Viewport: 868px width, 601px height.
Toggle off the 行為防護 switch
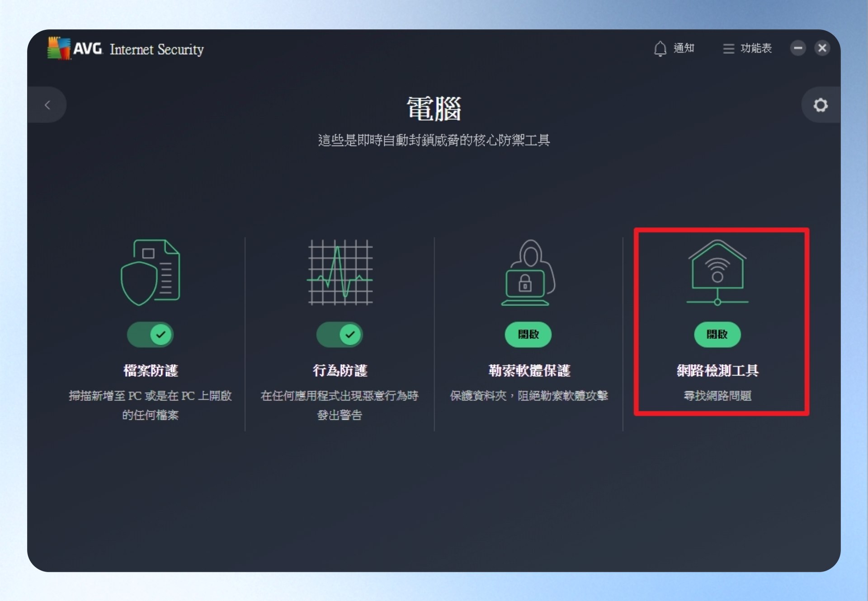click(340, 335)
